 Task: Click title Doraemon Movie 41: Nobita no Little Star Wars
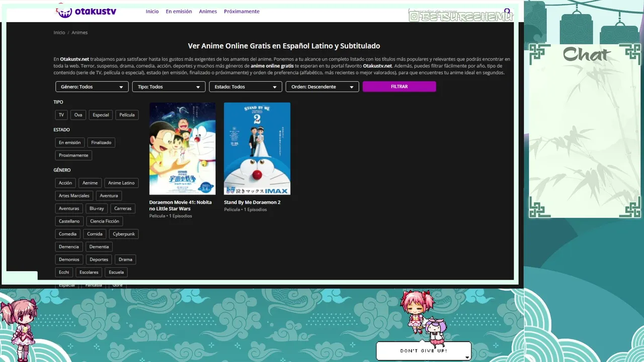pyautogui.click(x=181, y=205)
